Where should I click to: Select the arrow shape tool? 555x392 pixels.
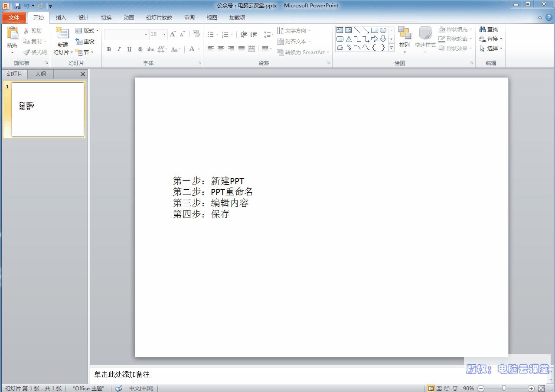pyautogui.click(x=366, y=30)
